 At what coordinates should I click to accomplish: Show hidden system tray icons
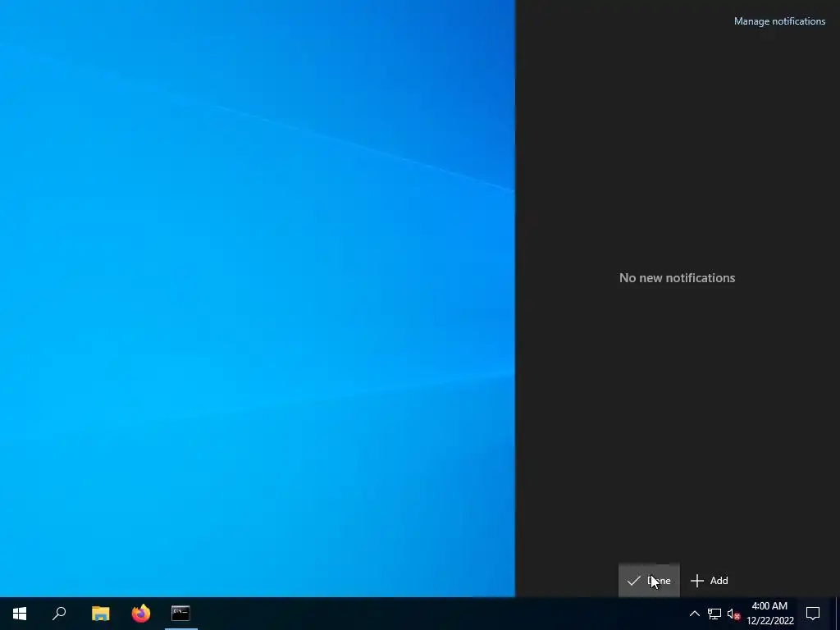tap(694, 614)
